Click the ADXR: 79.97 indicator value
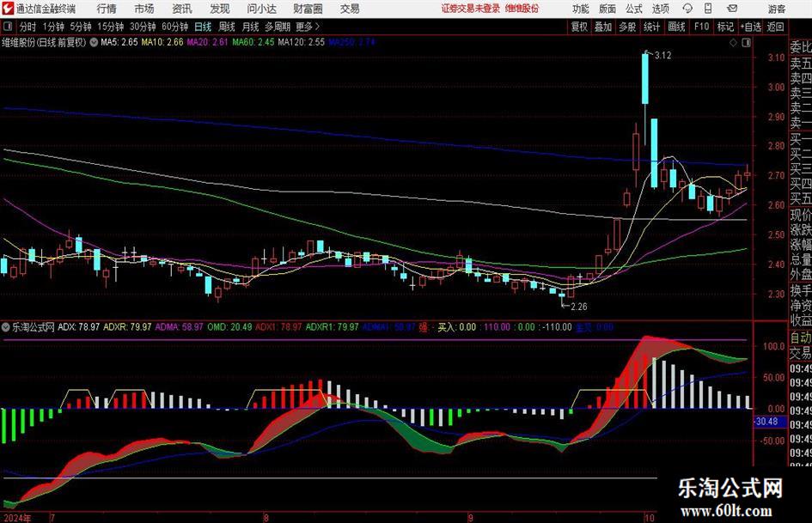Viewport: 812px width, 523px height. [127, 327]
